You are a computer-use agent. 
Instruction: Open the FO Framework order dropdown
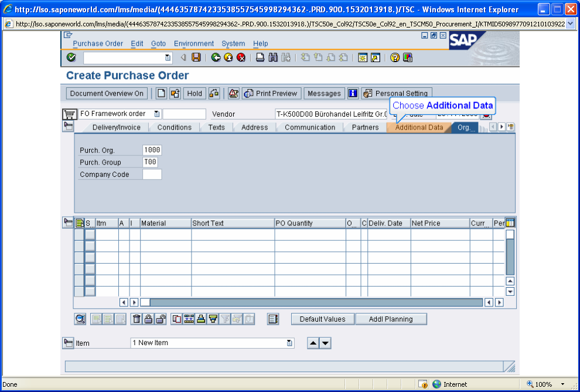point(157,114)
